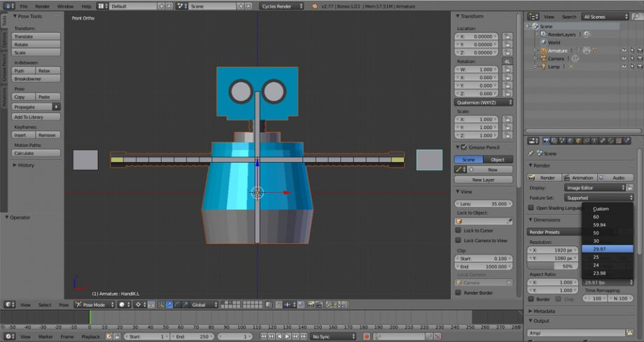Open the Render menu in the top bar

pos(43,6)
